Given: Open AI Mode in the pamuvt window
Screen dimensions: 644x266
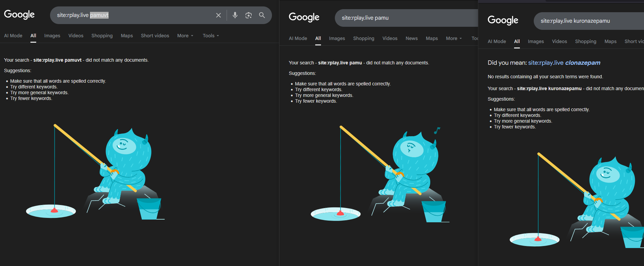Looking at the screenshot, I should point(13,36).
